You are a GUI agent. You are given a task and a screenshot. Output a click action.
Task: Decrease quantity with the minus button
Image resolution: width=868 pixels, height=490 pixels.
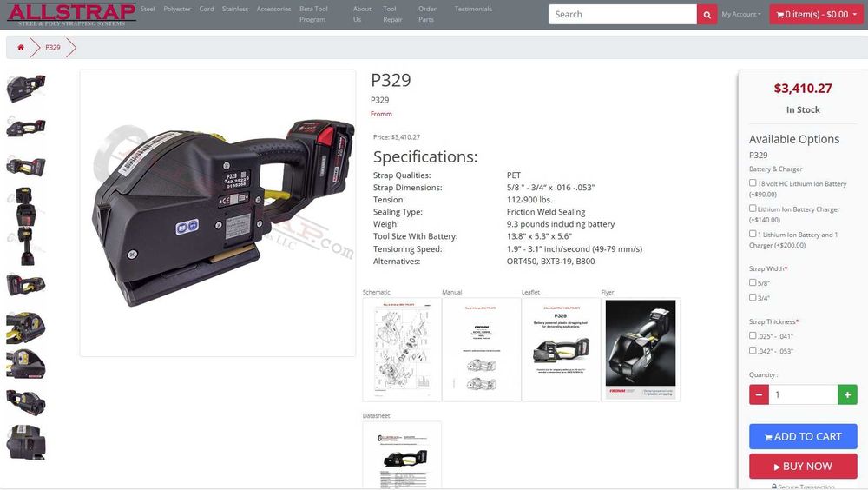pos(759,394)
